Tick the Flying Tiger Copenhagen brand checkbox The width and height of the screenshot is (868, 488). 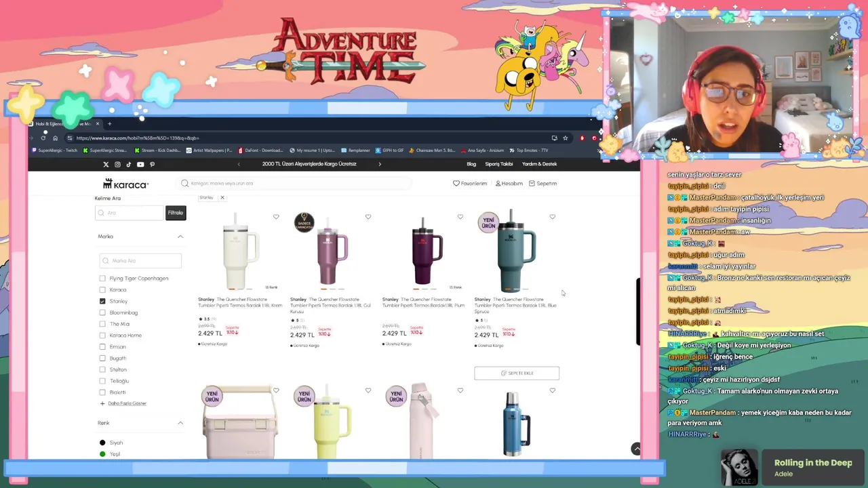tap(102, 279)
